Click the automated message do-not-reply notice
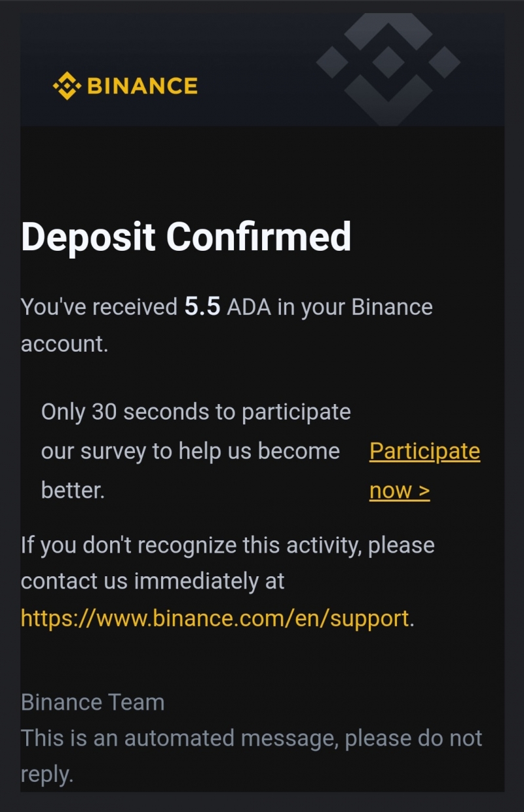The height and width of the screenshot is (812, 524). 252,756
